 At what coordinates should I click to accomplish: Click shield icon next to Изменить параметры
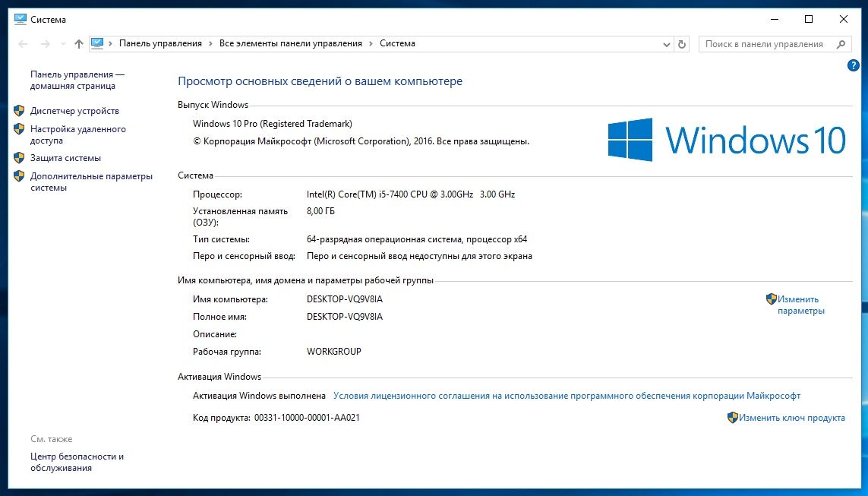click(771, 299)
